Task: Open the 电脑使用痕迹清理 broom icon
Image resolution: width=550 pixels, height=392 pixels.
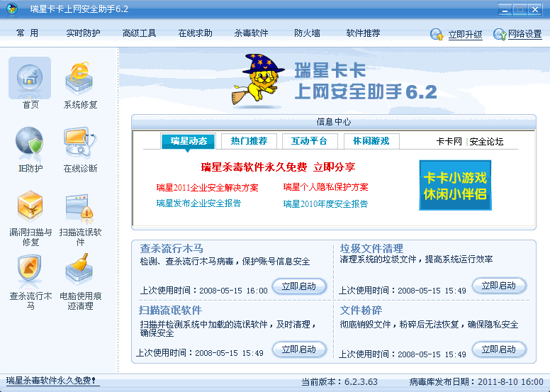Action: click(x=80, y=271)
